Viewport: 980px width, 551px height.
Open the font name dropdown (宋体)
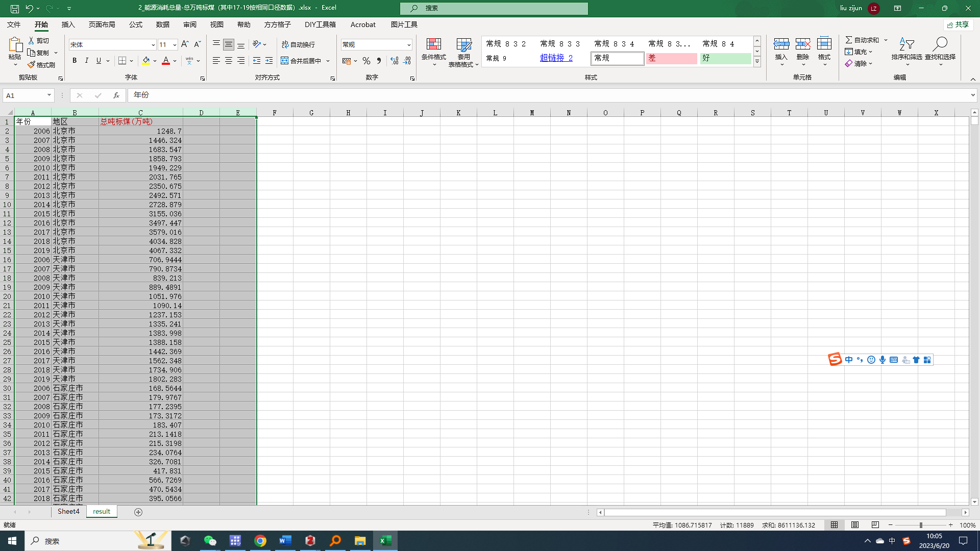(153, 45)
